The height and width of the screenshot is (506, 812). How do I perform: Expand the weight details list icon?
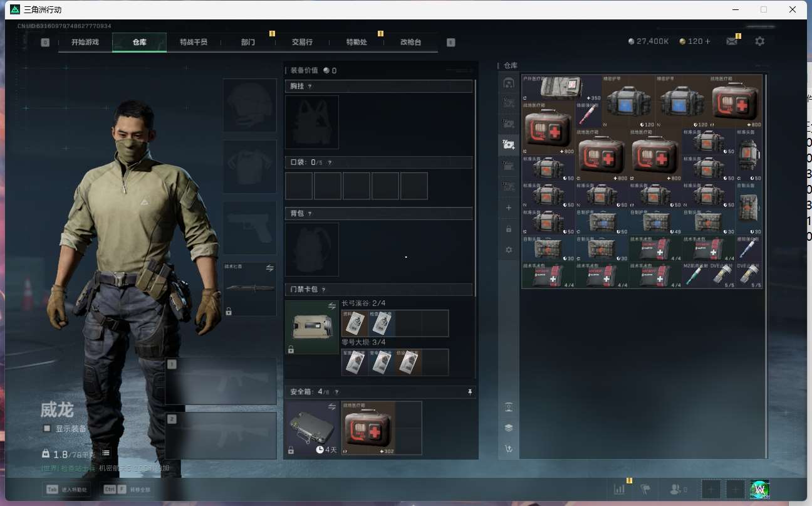tap(106, 453)
